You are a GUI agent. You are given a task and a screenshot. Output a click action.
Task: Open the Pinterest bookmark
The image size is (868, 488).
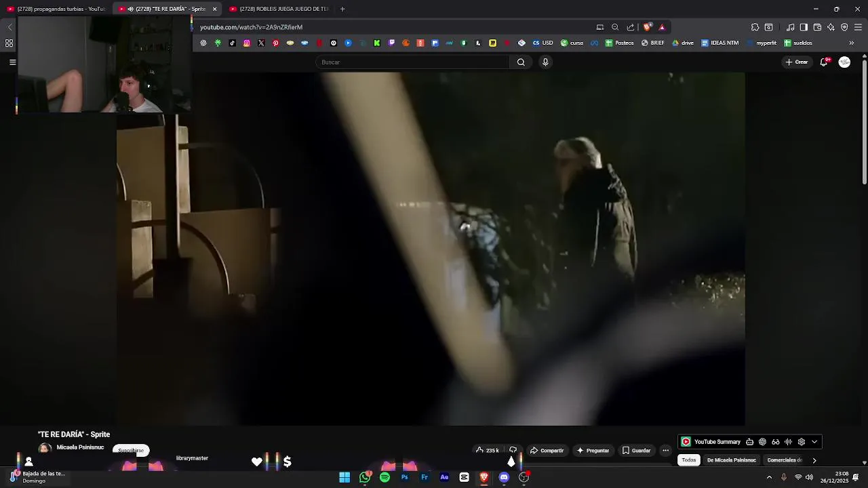(x=276, y=43)
